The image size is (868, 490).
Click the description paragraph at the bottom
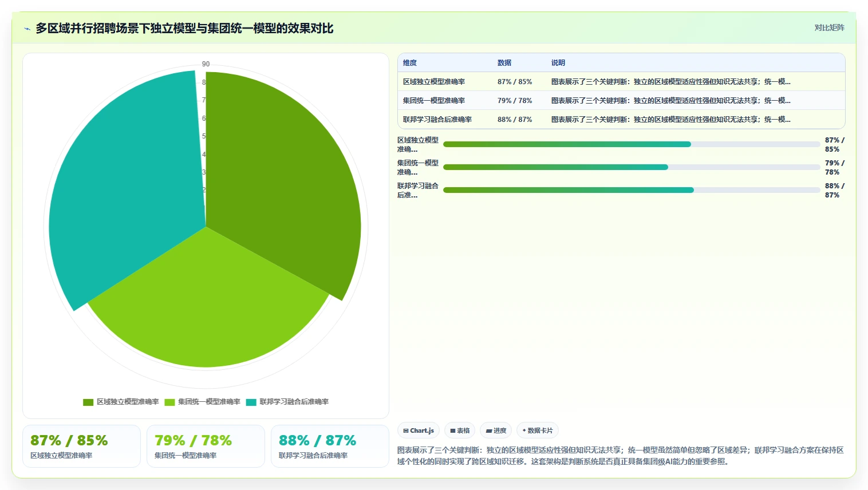(x=621, y=456)
